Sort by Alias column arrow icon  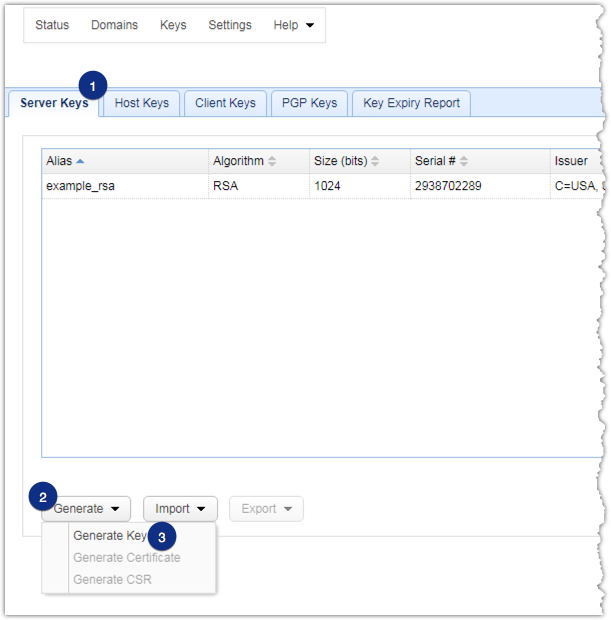coord(80,161)
